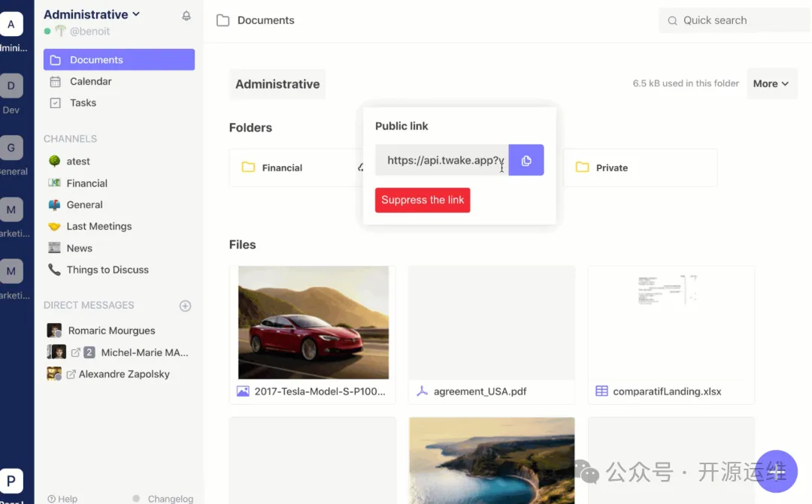Click the Help icon at sidebar bottom
Image resolution: width=812 pixels, height=504 pixels.
(x=52, y=499)
